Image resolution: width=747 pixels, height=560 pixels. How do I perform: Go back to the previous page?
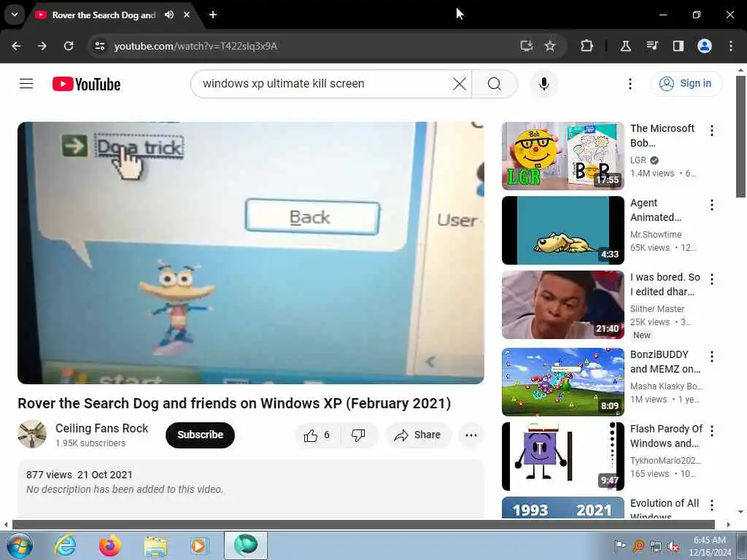tap(16, 46)
